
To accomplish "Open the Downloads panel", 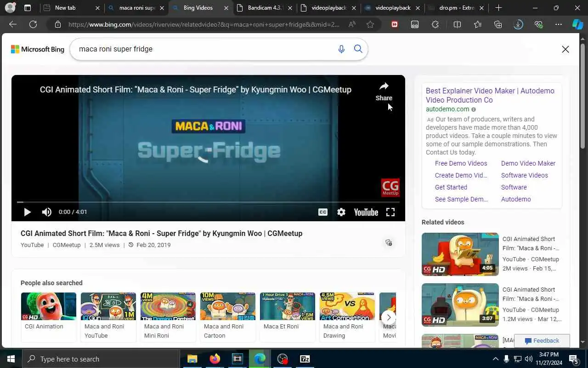I will pos(518,24).
